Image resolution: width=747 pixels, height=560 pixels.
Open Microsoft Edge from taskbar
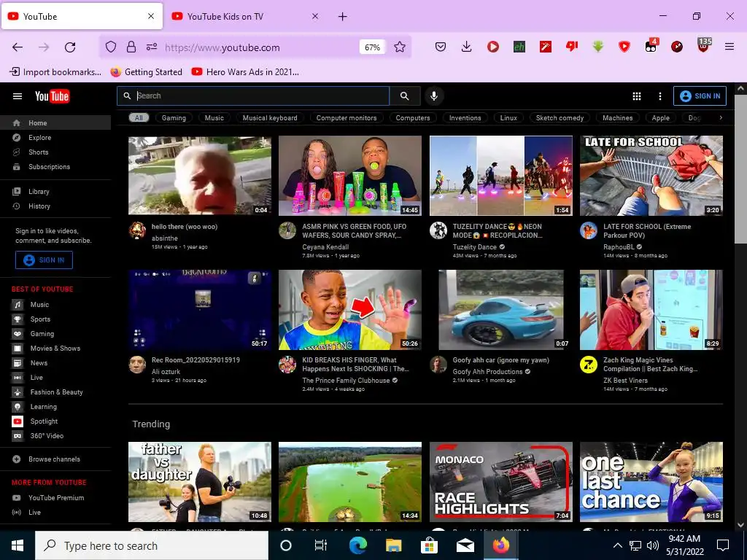point(357,545)
